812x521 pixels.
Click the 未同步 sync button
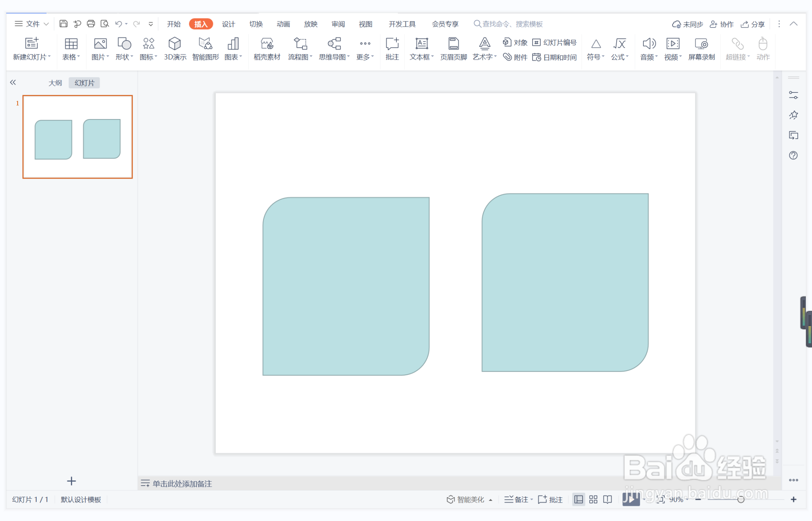688,24
